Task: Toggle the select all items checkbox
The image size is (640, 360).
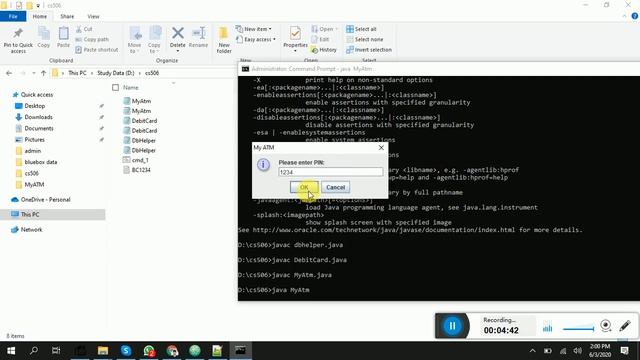Action: 116,88
